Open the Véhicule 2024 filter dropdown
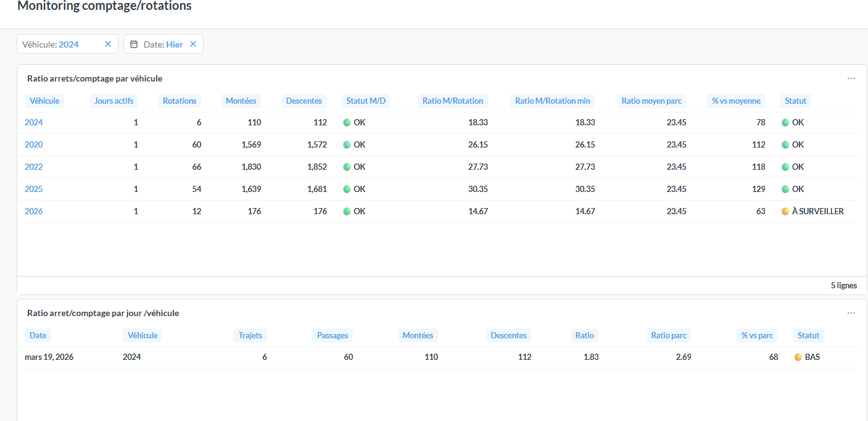The image size is (868, 421). click(x=59, y=44)
